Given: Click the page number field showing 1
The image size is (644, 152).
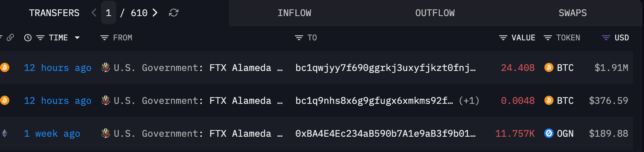Looking at the screenshot, I should coord(108,13).
